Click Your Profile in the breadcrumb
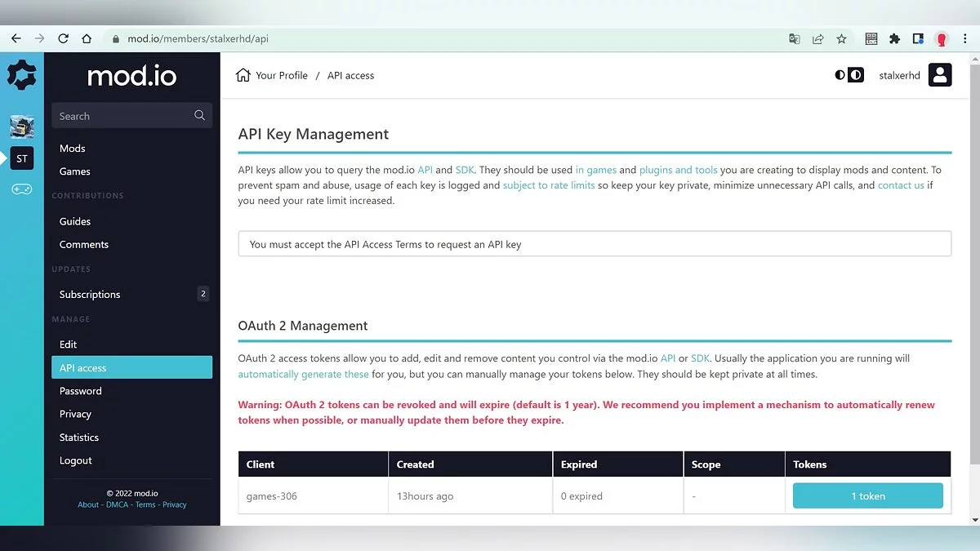The image size is (980, 551). click(x=282, y=75)
